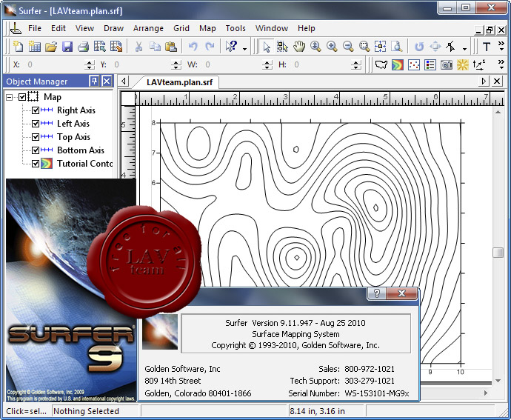Viewport: 511px width, 420px height.
Task: Uncheck the Left Axis checkbox
Action: pyautogui.click(x=36, y=124)
